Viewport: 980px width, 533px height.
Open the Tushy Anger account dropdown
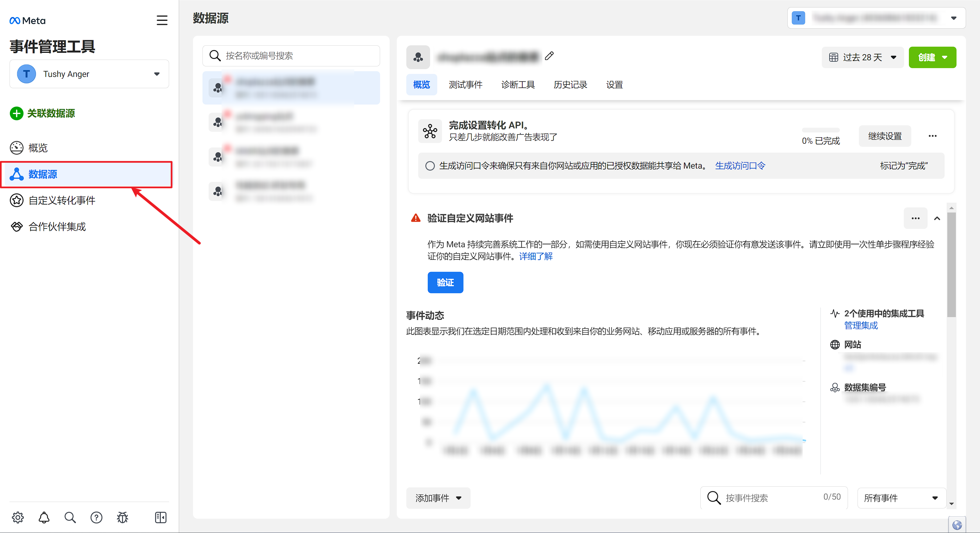89,74
